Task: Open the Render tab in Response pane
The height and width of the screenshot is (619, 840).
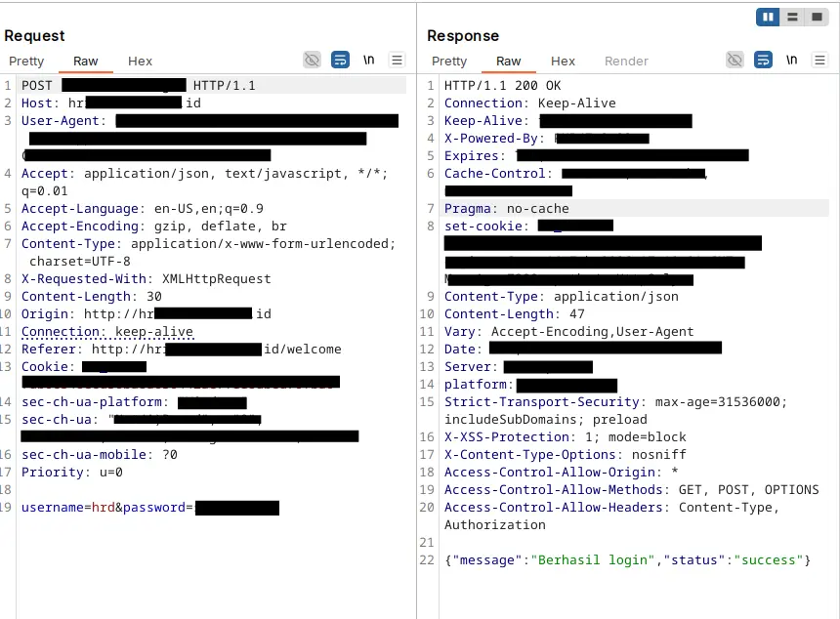Action: 626,62
